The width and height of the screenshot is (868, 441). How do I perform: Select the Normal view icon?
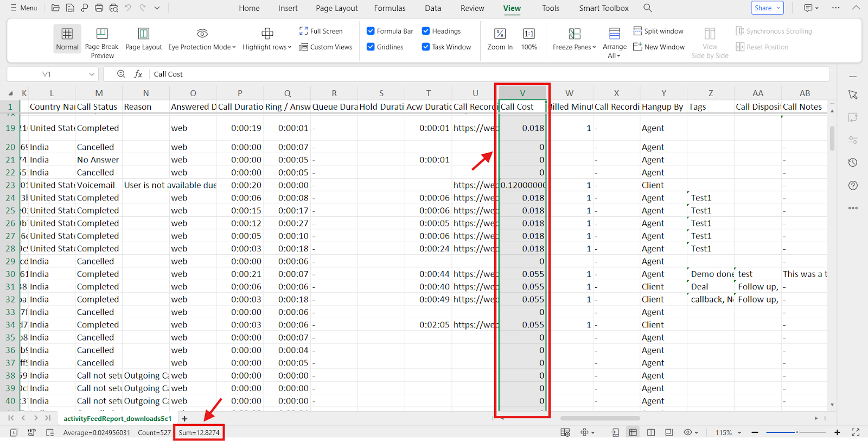pyautogui.click(x=67, y=39)
